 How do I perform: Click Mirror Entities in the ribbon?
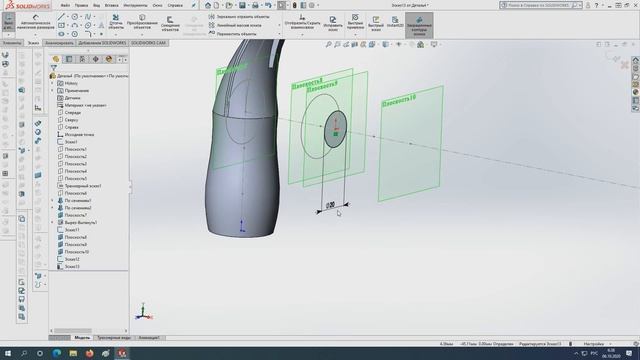(239, 17)
